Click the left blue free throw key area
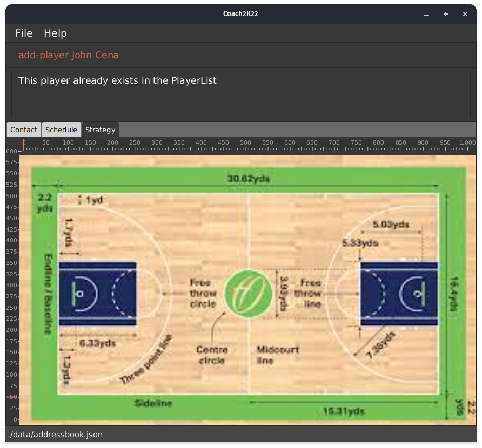The image size is (482, 448). tap(97, 294)
